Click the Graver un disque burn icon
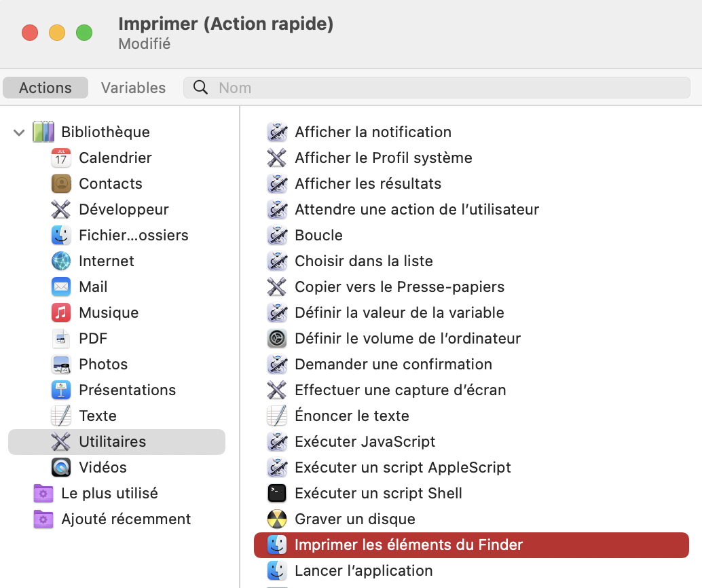702x588 pixels. [277, 519]
